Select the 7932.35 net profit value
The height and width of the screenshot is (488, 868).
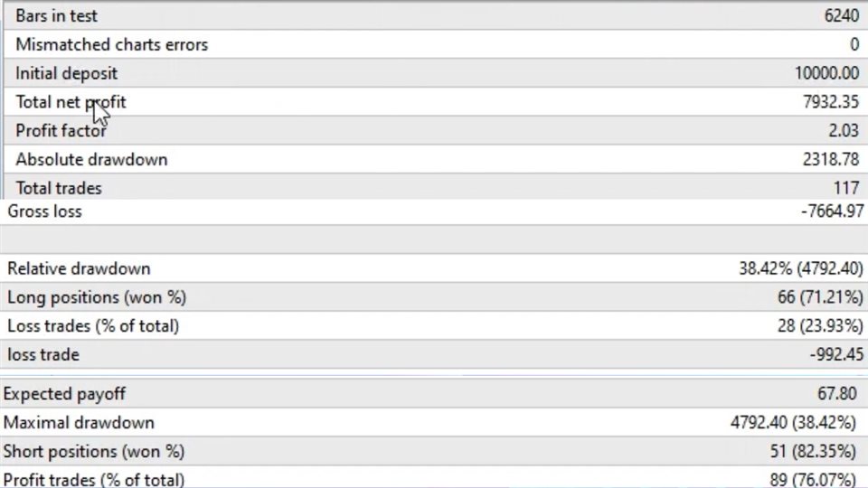pos(831,102)
